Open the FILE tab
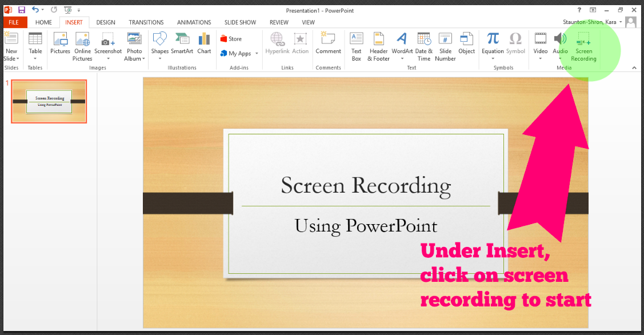The height and width of the screenshot is (335, 644). [x=14, y=22]
